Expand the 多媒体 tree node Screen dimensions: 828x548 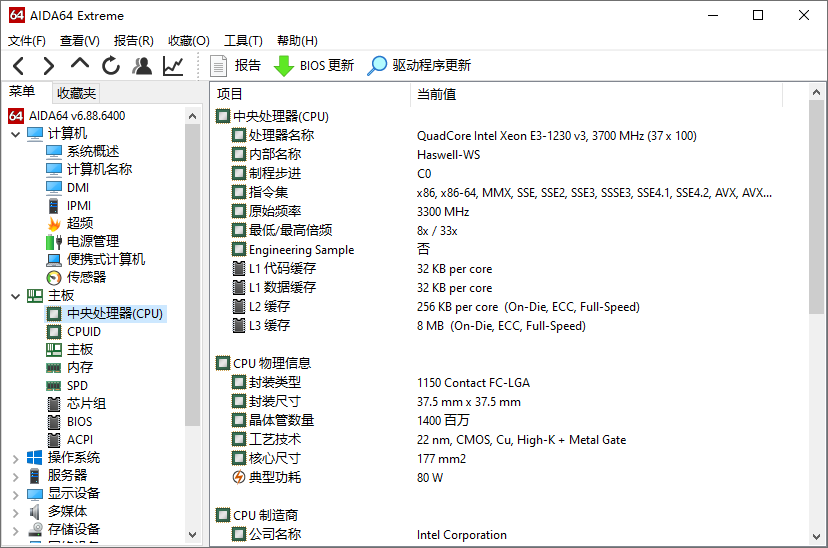[16, 512]
